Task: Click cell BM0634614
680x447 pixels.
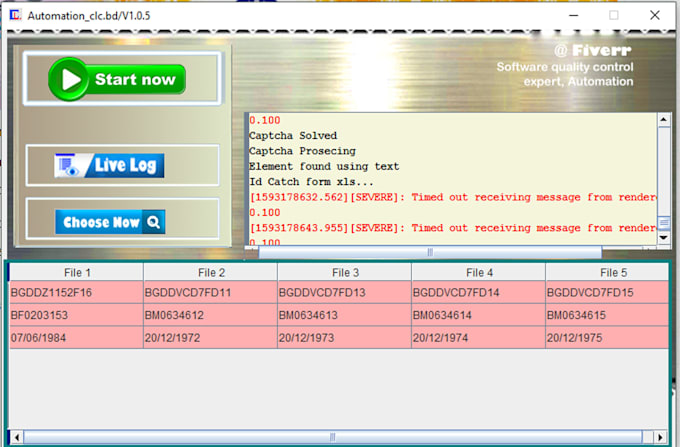Action: pos(479,315)
